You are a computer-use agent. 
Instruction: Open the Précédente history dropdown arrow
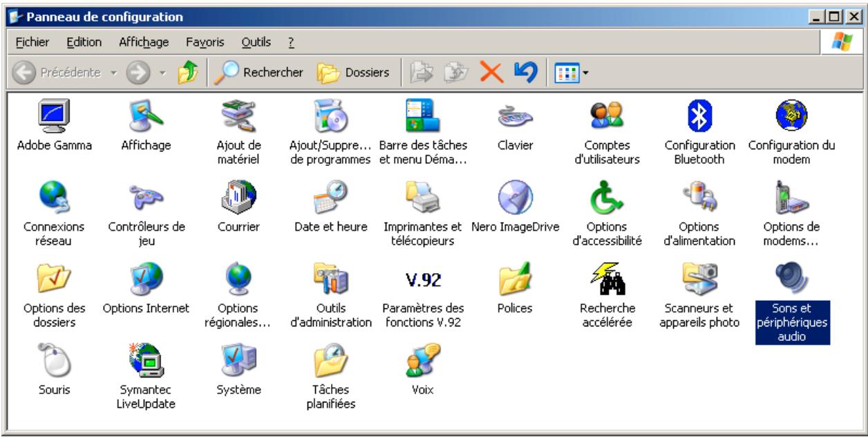click(114, 72)
